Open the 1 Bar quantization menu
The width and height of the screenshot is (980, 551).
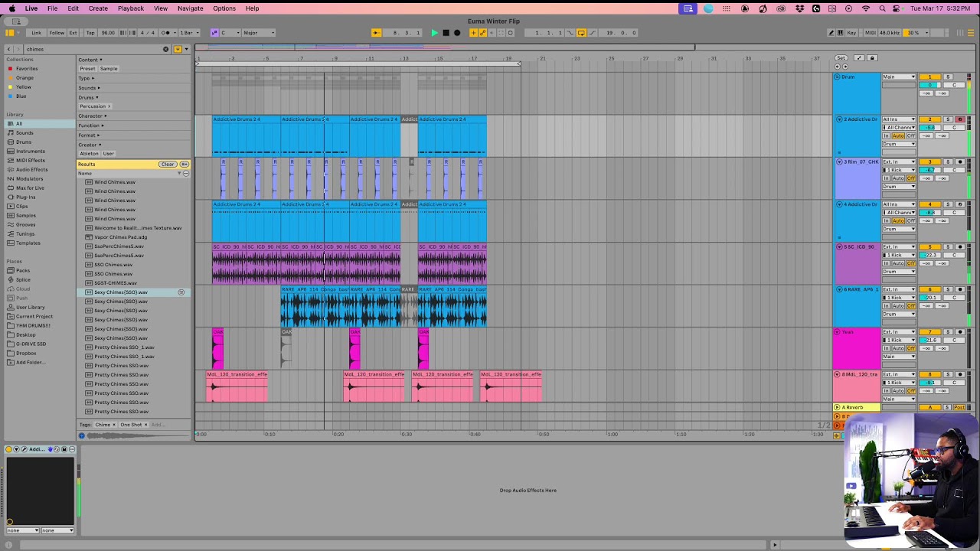(188, 33)
